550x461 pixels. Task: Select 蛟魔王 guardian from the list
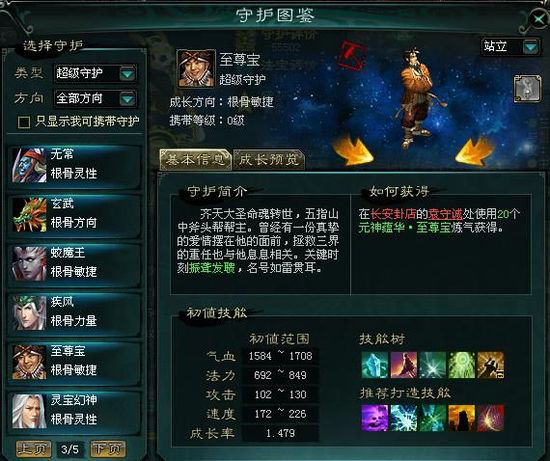click(74, 263)
